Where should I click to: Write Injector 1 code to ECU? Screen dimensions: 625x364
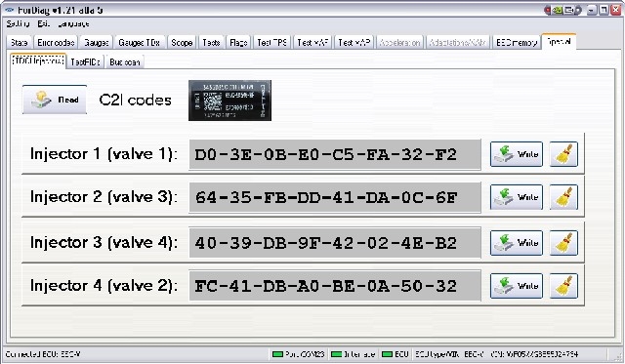click(517, 154)
